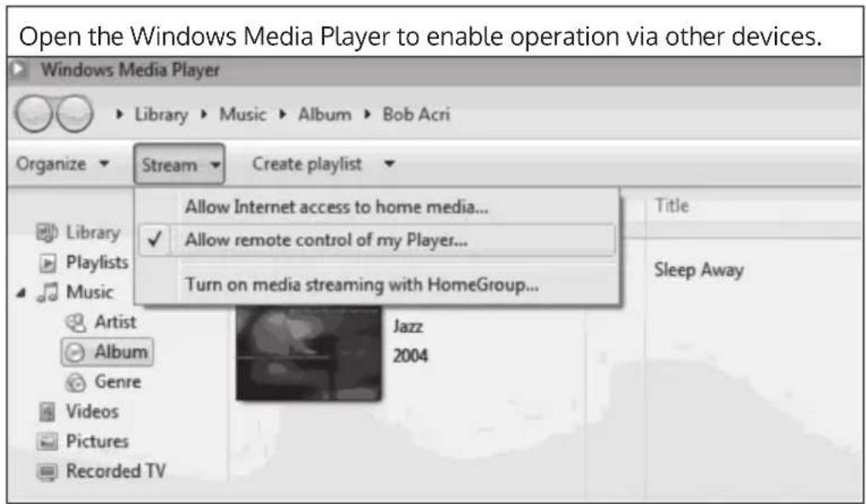866x504 pixels.
Task: Click the Pictures icon in sidebar
Action: 48,442
